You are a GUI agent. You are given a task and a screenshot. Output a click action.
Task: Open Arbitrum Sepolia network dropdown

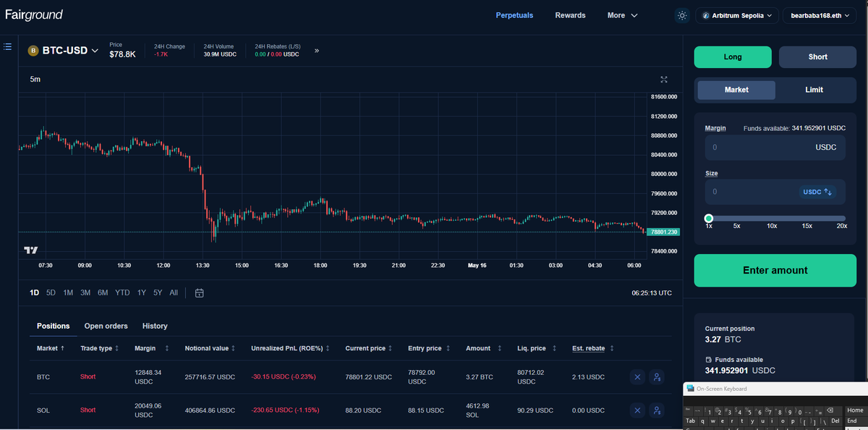point(737,15)
